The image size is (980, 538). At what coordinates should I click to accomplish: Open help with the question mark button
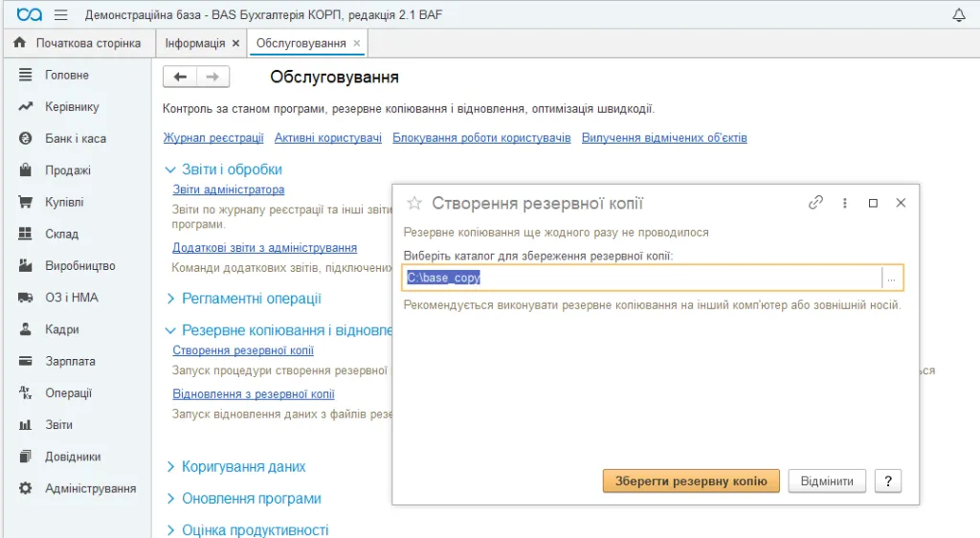pyautogui.click(x=888, y=482)
